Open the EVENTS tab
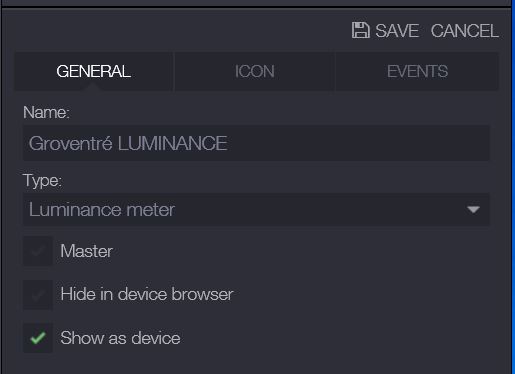 pyautogui.click(x=417, y=71)
